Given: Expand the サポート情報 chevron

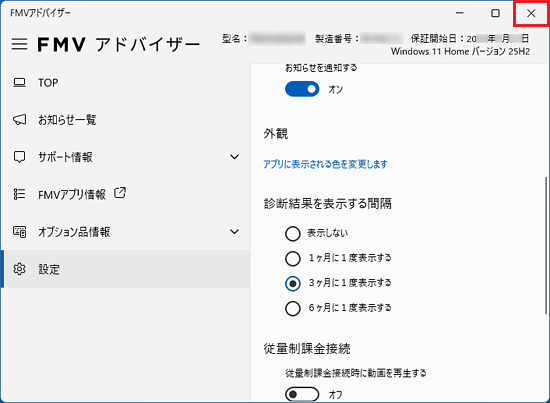Looking at the screenshot, I should [x=234, y=157].
